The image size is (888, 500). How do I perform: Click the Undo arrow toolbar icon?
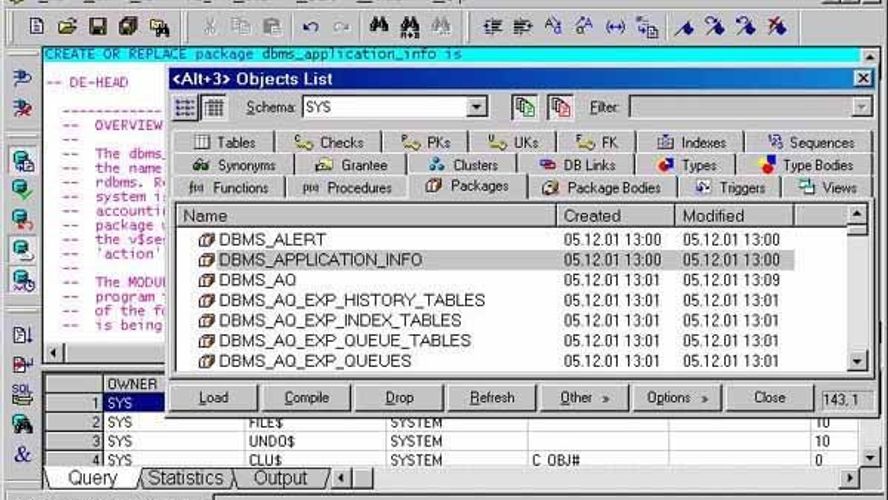click(x=311, y=26)
